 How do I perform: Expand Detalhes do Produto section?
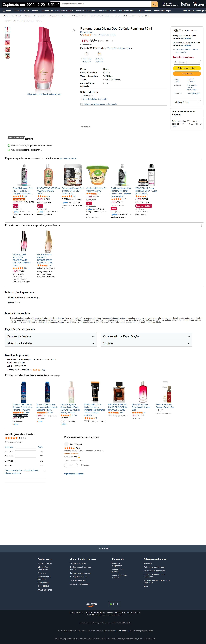tap(51, 336)
